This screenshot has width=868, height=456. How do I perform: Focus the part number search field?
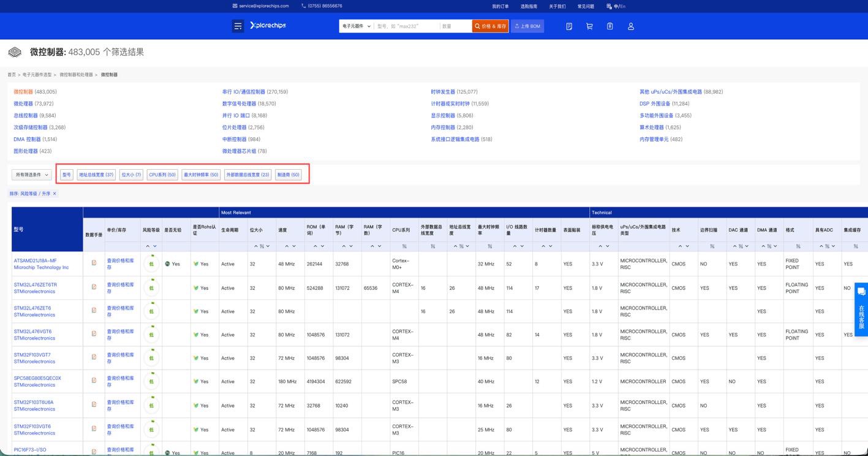(x=407, y=26)
